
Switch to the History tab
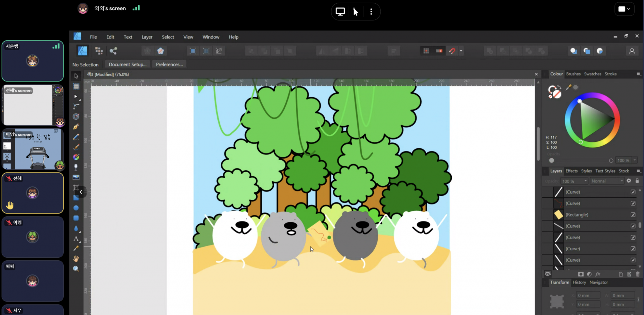pyautogui.click(x=579, y=282)
